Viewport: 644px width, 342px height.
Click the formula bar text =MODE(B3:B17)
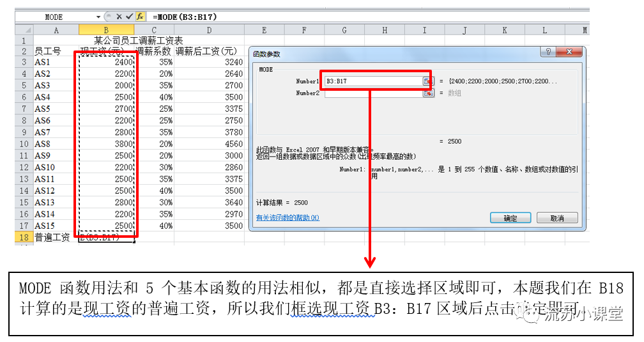[x=185, y=17]
